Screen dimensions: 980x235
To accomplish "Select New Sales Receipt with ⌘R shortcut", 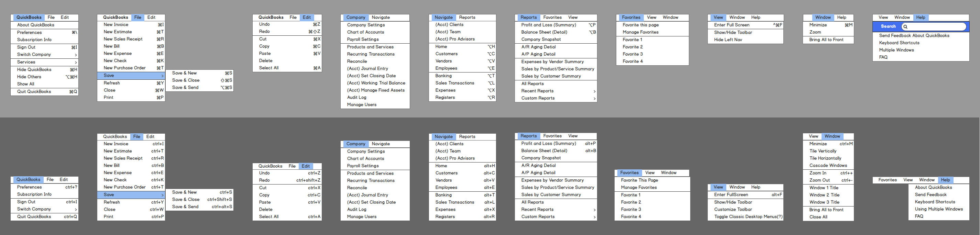I will pos(131,39).
